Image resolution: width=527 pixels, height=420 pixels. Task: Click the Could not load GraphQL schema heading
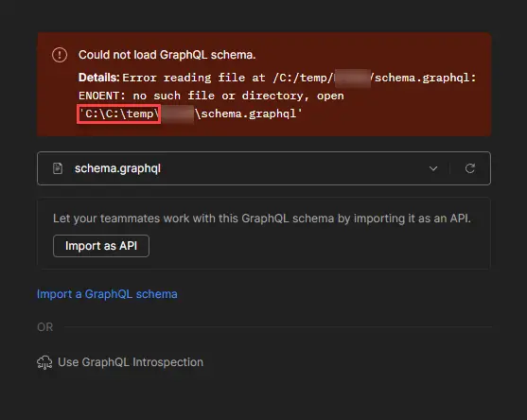pos(167,55)
